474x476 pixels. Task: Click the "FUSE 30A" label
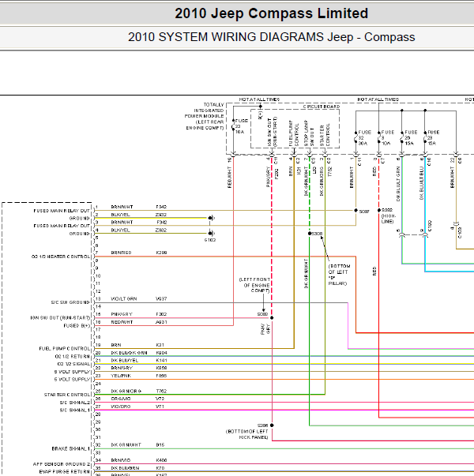pyautogui.click(x=365, y=137)
